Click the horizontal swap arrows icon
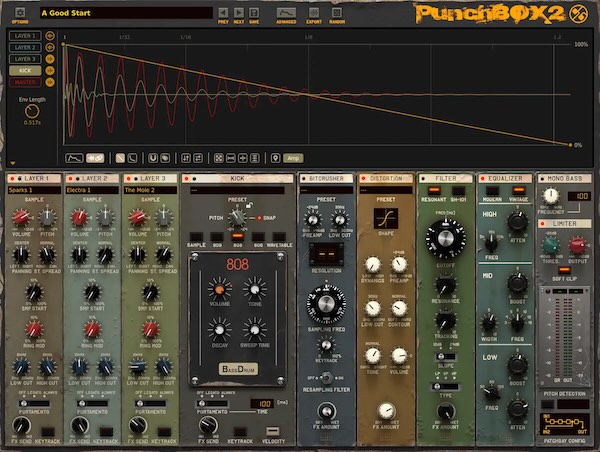The width and height of the screenshot is (600, 452). [x=198, y=158]
